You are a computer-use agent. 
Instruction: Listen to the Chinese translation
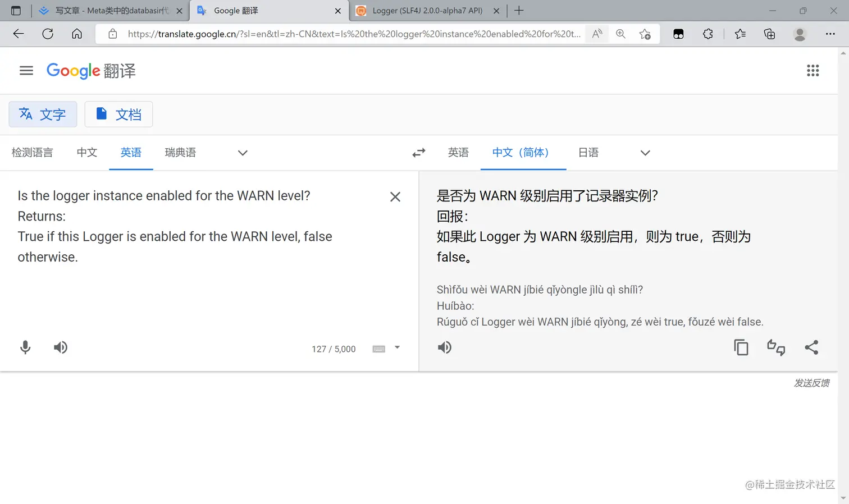click(x=445, y=347)
